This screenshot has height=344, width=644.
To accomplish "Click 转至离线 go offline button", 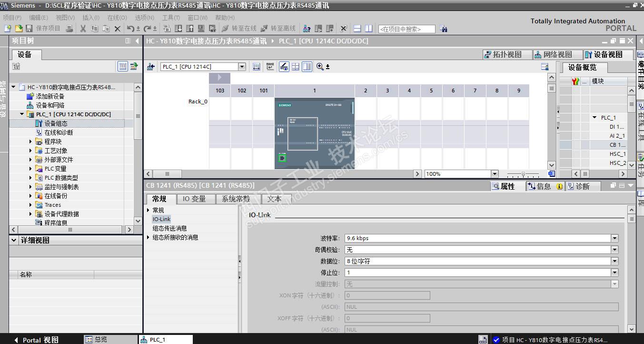I will click(x=278, y=29).
